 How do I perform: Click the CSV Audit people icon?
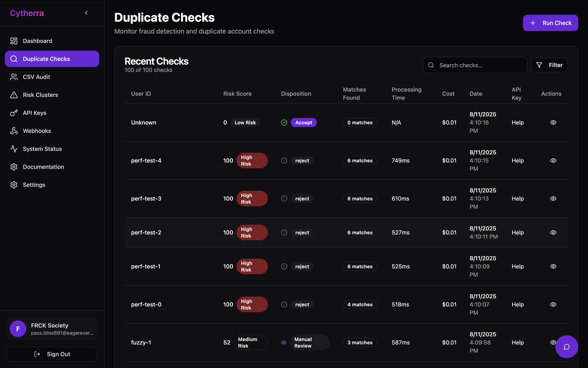14,77
